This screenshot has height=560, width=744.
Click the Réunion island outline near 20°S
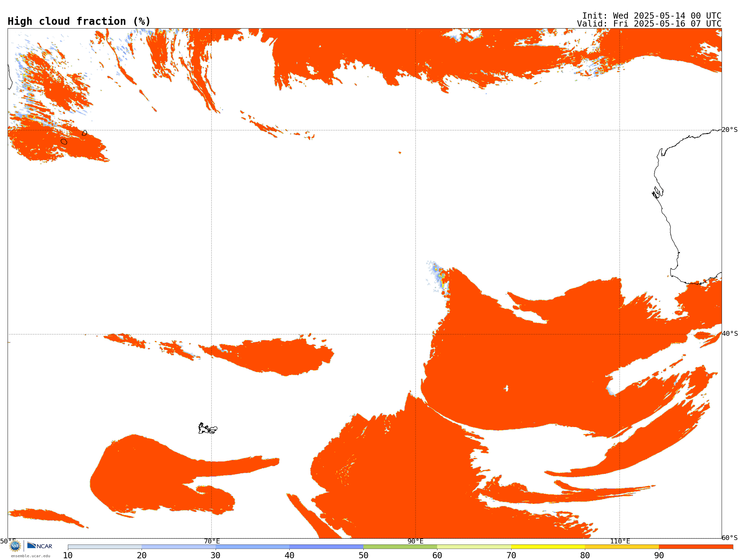point(64,142)
